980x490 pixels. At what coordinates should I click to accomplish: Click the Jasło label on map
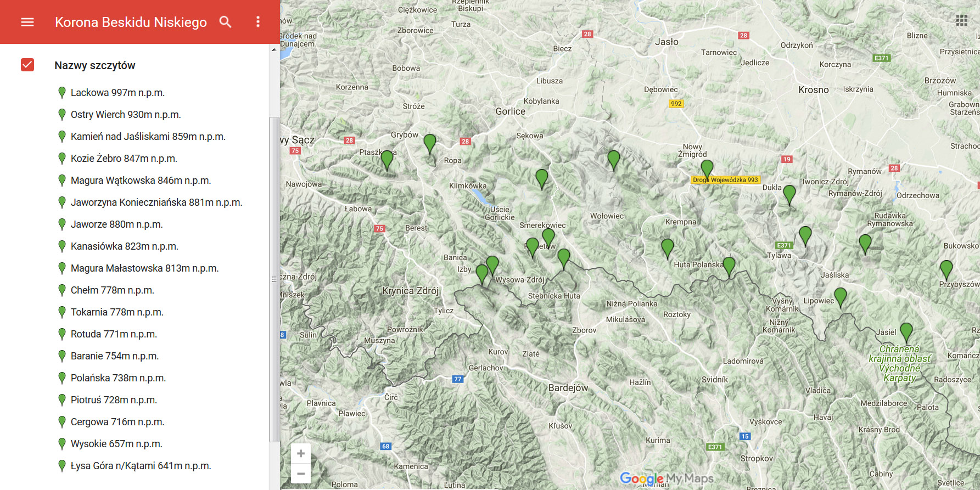point(667,42)
